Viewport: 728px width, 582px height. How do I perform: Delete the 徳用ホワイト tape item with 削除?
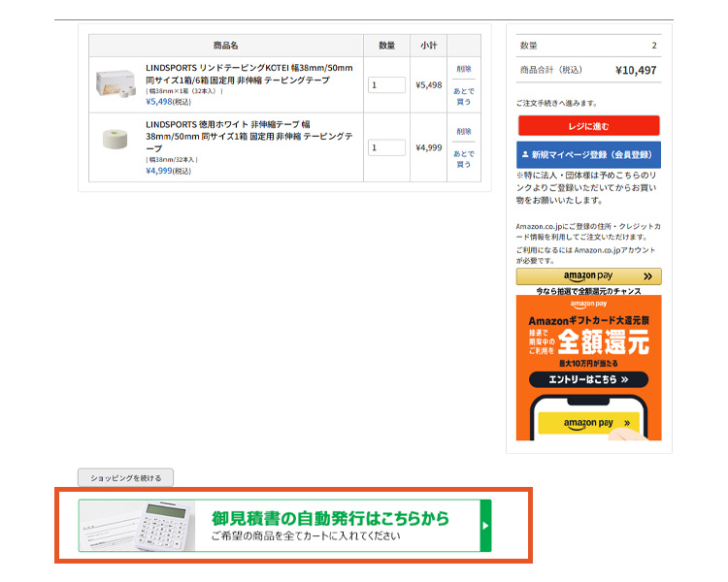tap(464, 131)
